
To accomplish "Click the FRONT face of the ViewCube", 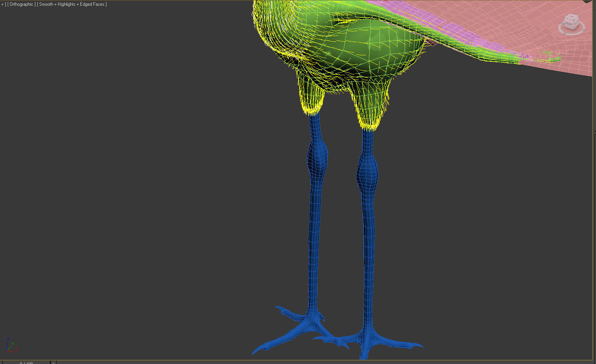I will tap(569, 23).
